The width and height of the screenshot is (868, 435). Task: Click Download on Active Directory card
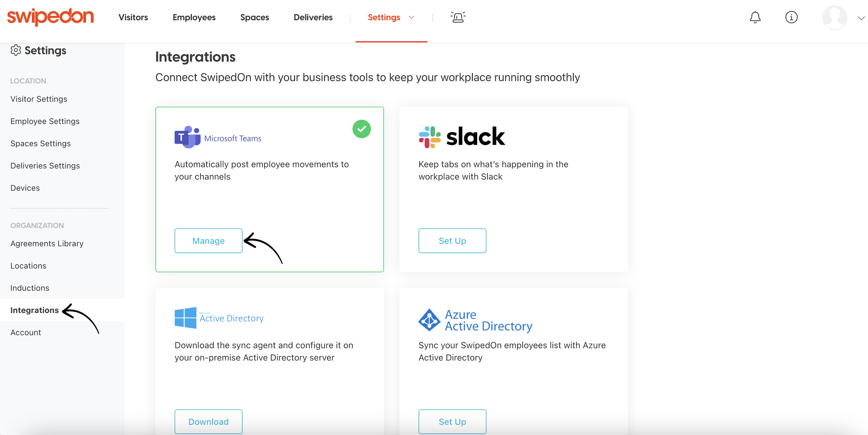pos(208,422)
